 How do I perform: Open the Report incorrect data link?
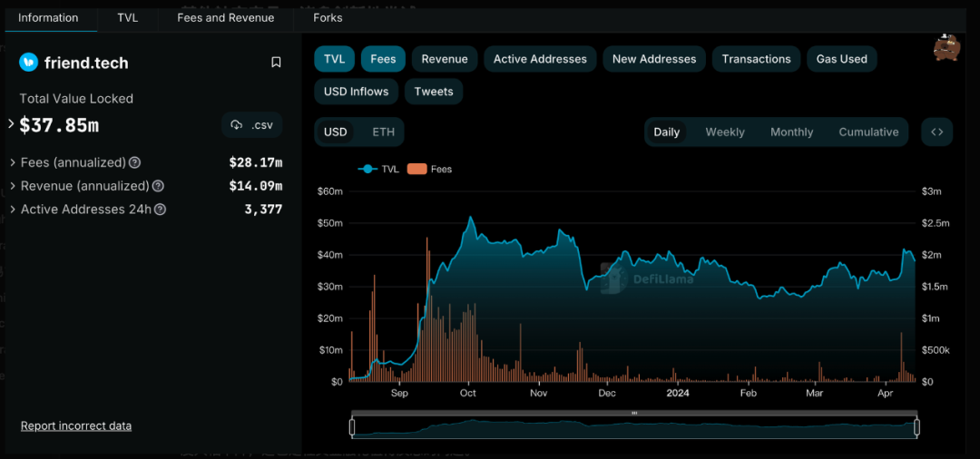[76, 425]
